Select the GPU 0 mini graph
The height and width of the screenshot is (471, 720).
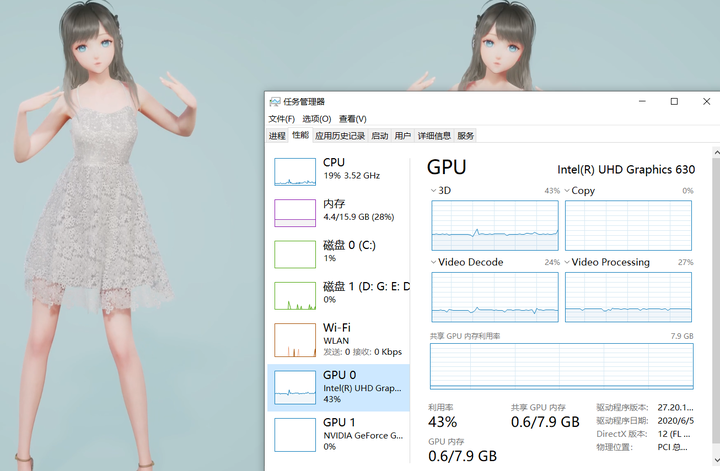(295, 387)
